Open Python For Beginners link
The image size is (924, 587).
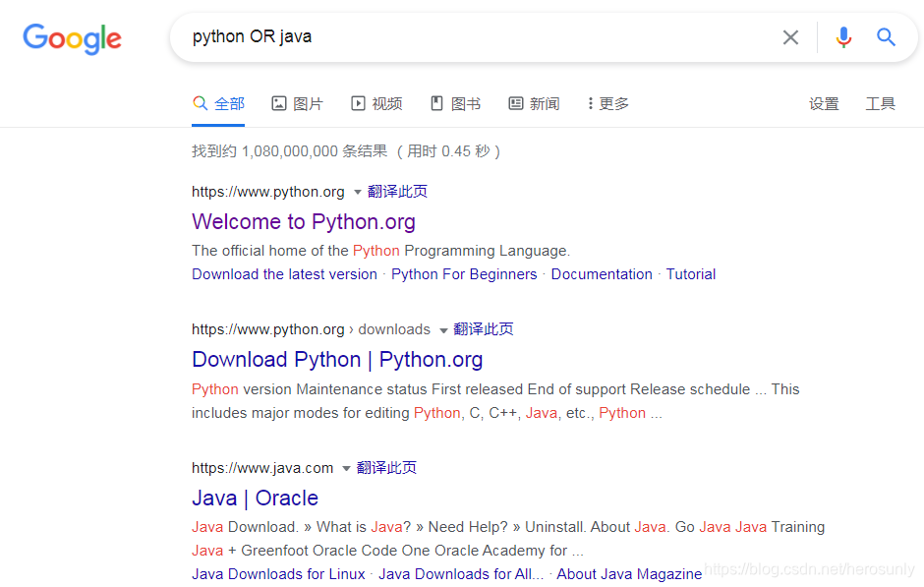coord(464,274)
